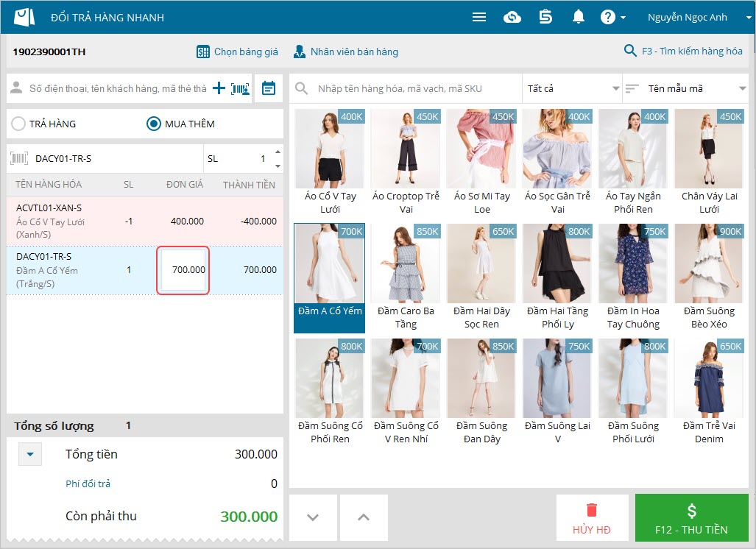Screen dimensions: 756x549
Task: Open the help question mark icon
Action: 607,18
